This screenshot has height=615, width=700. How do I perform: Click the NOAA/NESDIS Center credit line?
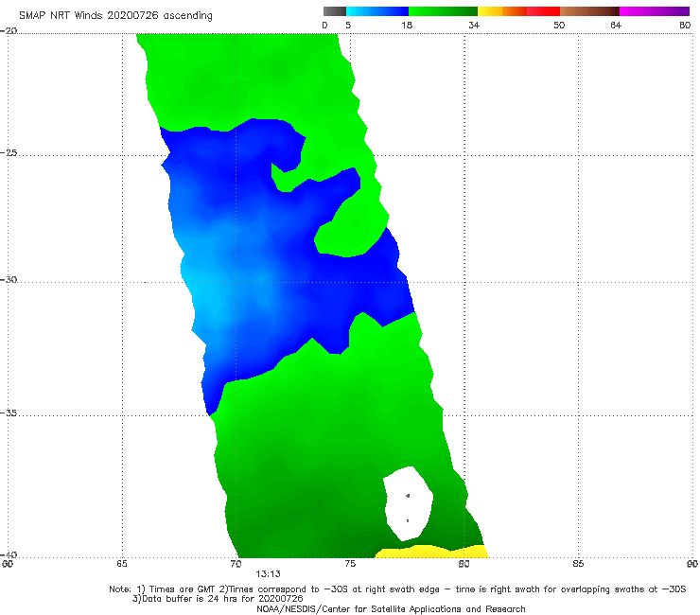coord(391,608)
